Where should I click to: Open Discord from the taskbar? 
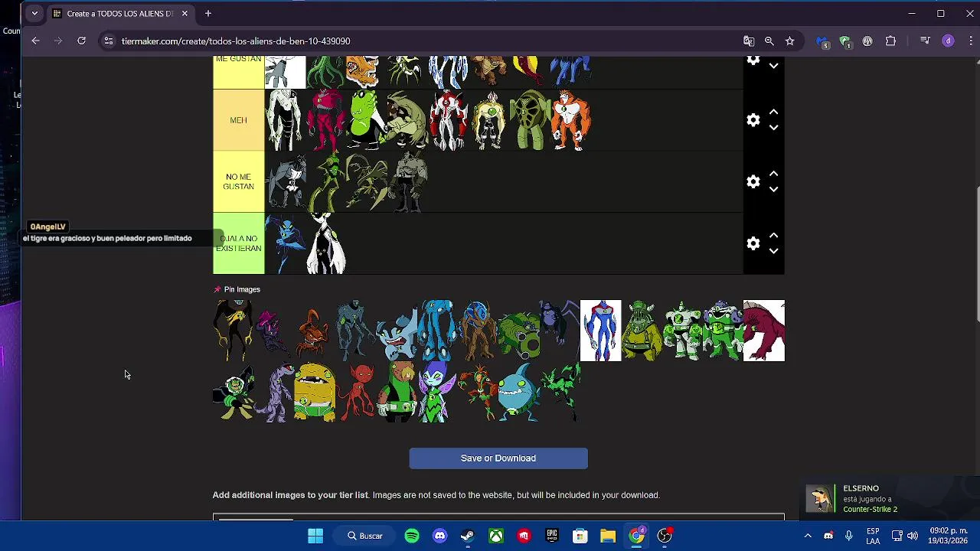439,536
